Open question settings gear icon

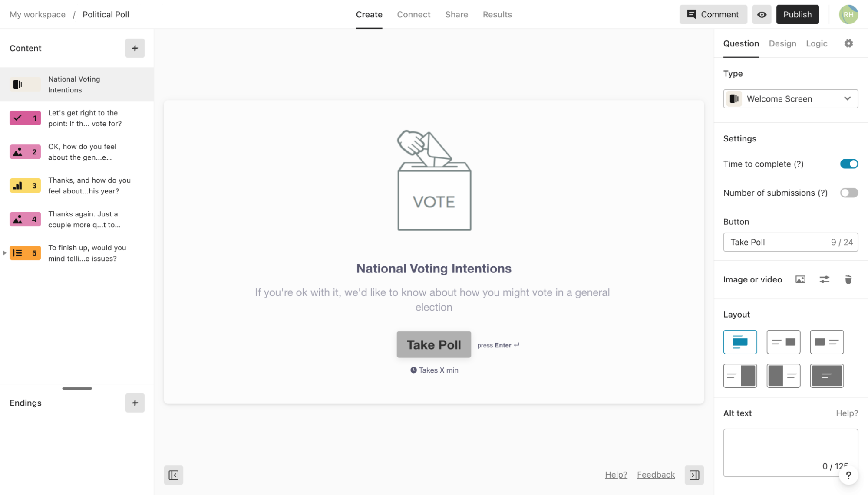[x=848, y=43]
